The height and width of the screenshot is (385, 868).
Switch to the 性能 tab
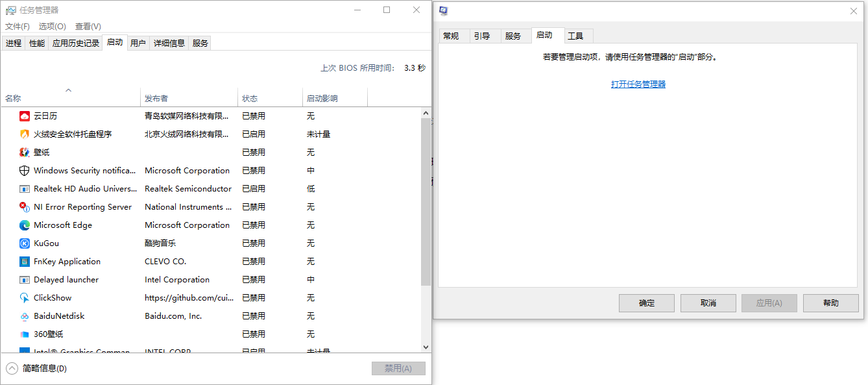[37, 43]
